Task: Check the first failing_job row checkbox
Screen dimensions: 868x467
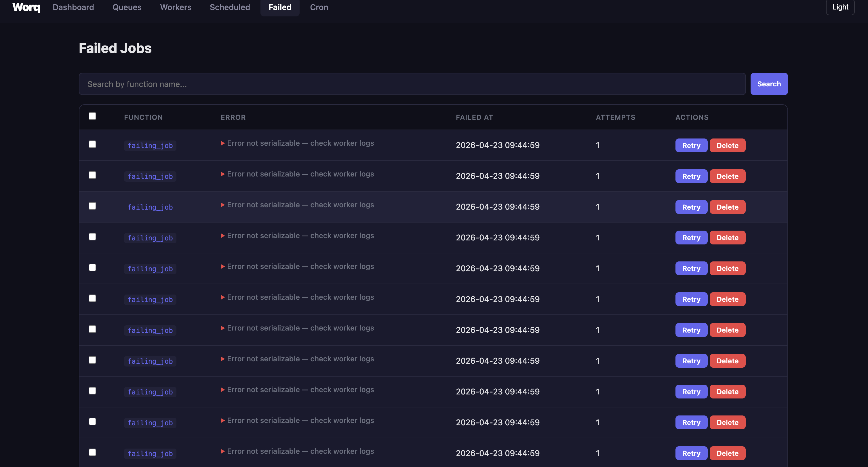Action: pos(92,144)
